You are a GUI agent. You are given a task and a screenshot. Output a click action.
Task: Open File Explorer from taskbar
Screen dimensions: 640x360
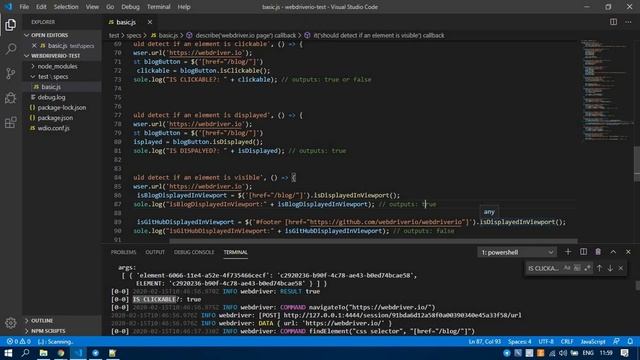coord(43,353)
